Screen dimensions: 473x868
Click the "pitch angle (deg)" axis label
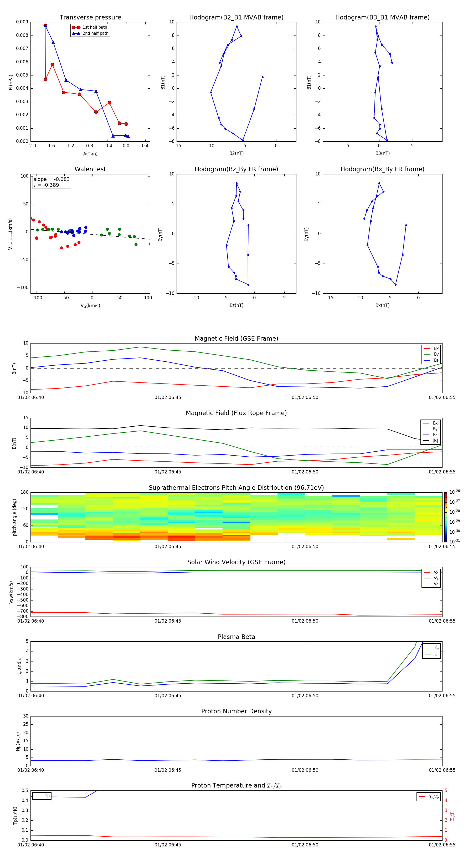(14, 517)
